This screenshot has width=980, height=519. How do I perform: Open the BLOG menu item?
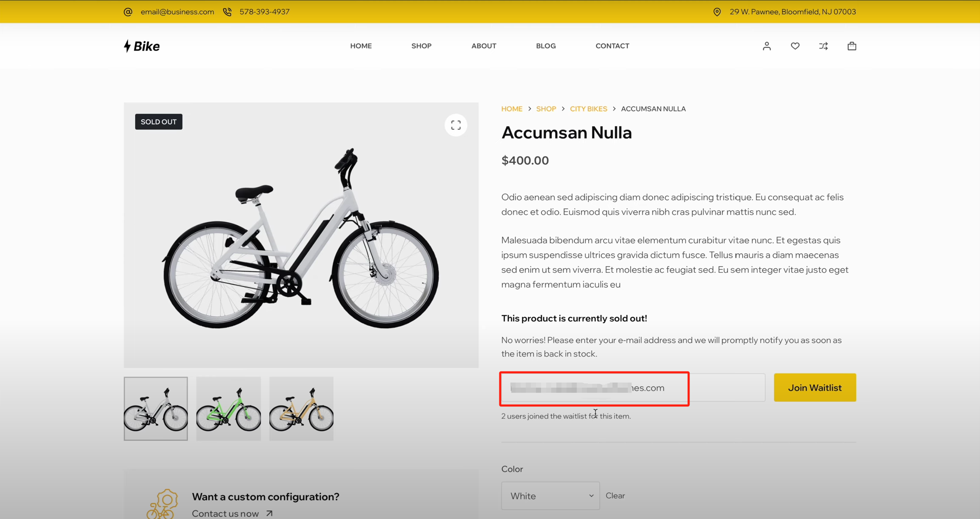(x=546, y=46)
